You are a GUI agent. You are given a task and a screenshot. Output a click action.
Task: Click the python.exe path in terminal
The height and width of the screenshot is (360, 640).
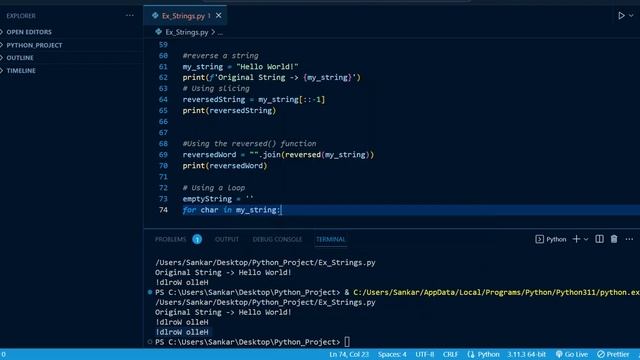click(496, 292)
